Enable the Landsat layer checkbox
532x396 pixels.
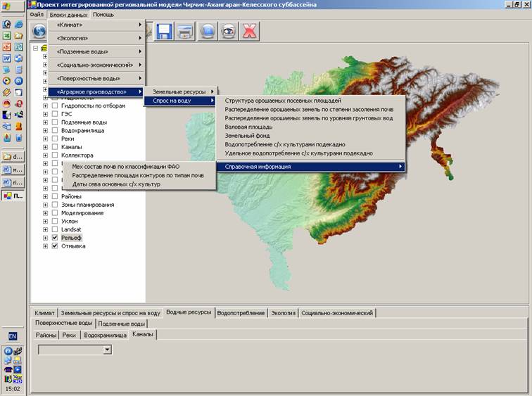[x=55, y=229]
